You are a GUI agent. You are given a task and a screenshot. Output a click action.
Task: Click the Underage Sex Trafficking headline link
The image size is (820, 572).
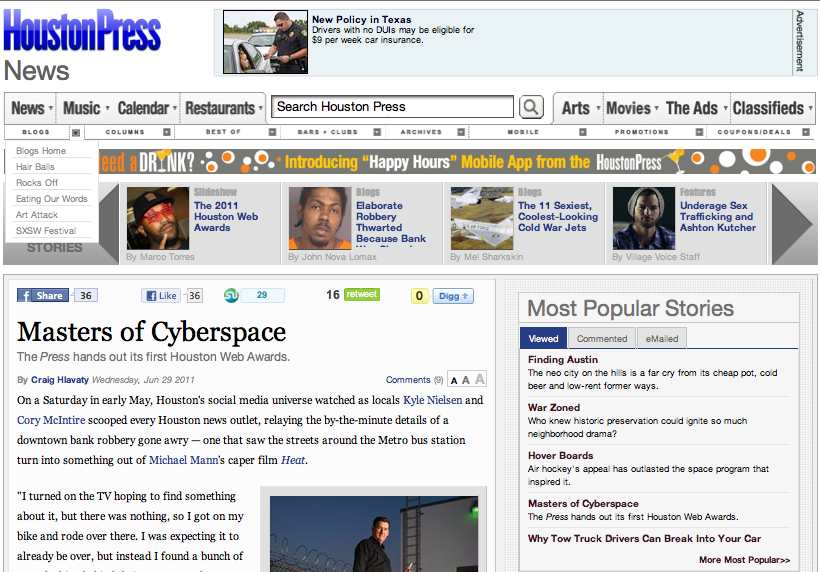point(718,216)
